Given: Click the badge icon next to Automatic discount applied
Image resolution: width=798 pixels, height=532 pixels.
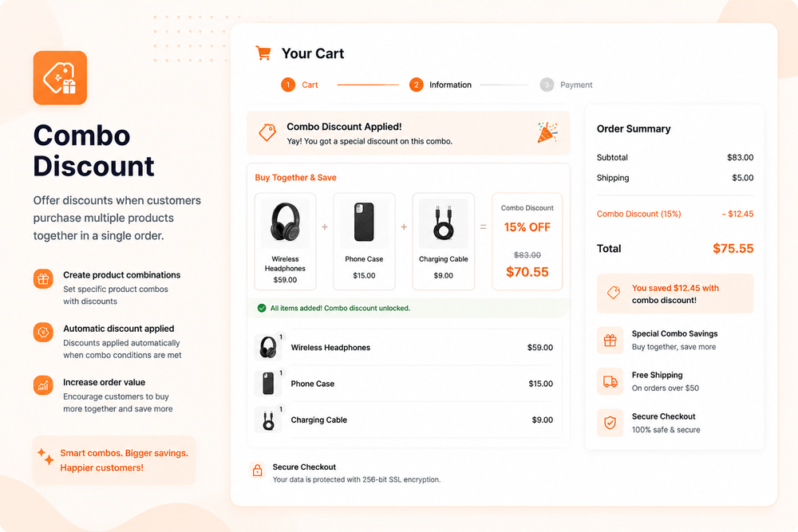Looking at the screenshot, I should tap(43, 332).
